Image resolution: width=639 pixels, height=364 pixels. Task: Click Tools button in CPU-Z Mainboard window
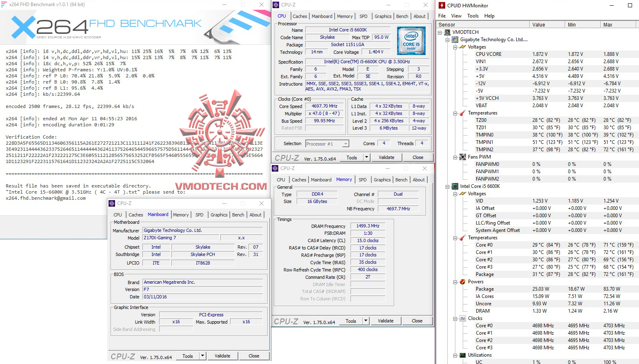(x=188, y=356)
